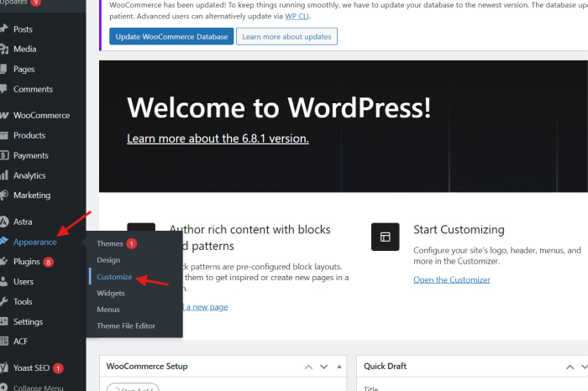Screen dimensions: 588x391
Task: Move Quick Draft widget up
Action: point(570,367)
